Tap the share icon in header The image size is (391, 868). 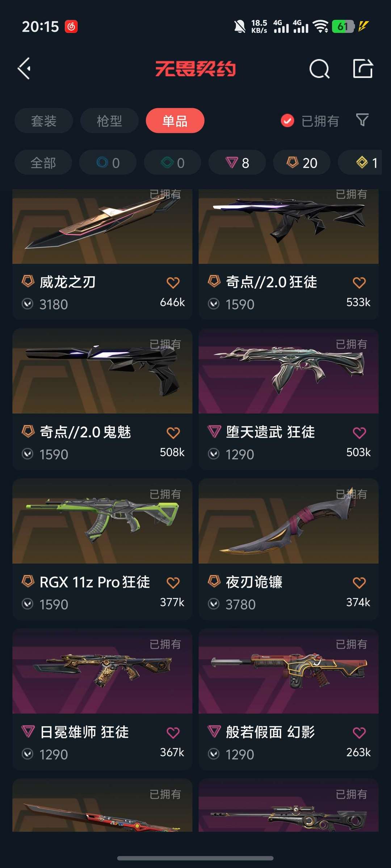point(363,68)
